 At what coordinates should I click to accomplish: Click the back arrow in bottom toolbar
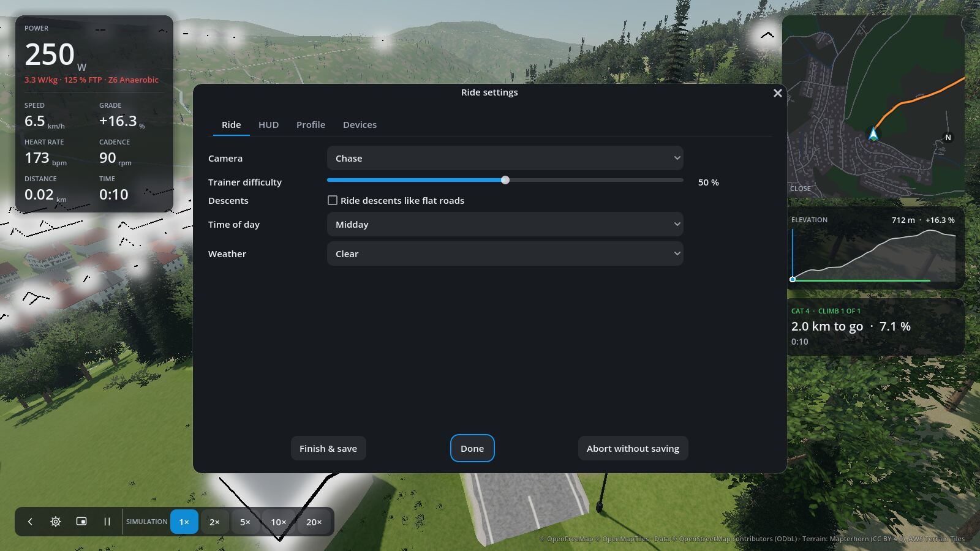[x=30, y=522]
